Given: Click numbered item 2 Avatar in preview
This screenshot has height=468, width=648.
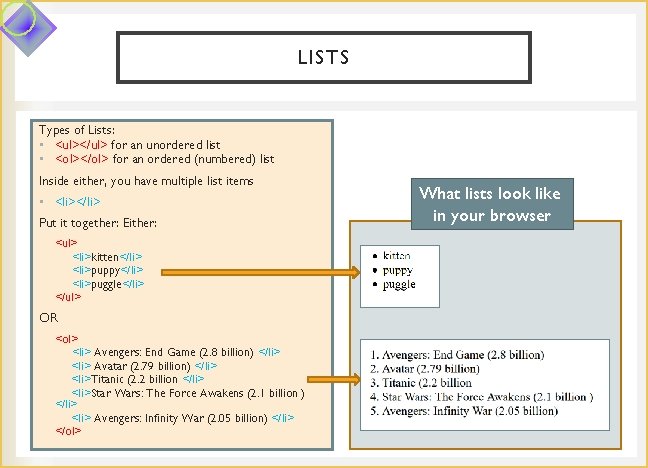Looking at the screenshot, I should [425, 369].
